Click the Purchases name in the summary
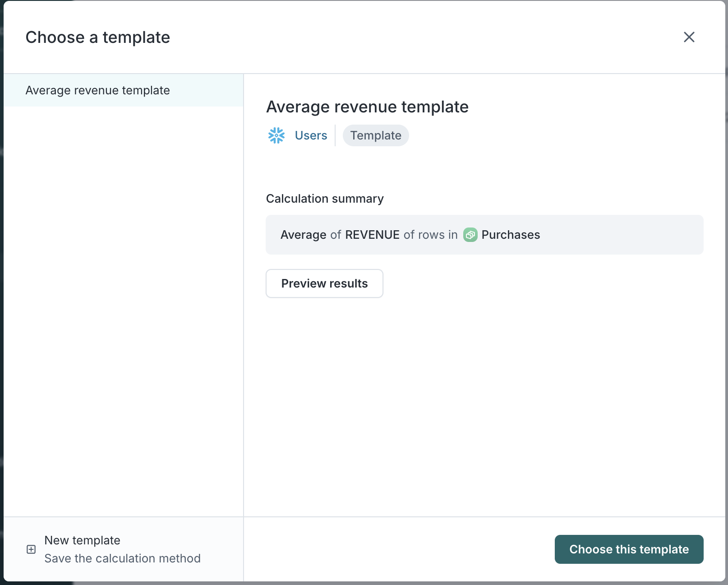Screen dimensions: 728x585 coord(511,235)
